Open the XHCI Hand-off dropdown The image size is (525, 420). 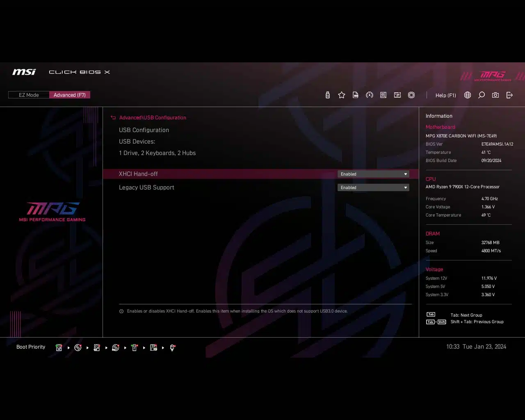373,174
